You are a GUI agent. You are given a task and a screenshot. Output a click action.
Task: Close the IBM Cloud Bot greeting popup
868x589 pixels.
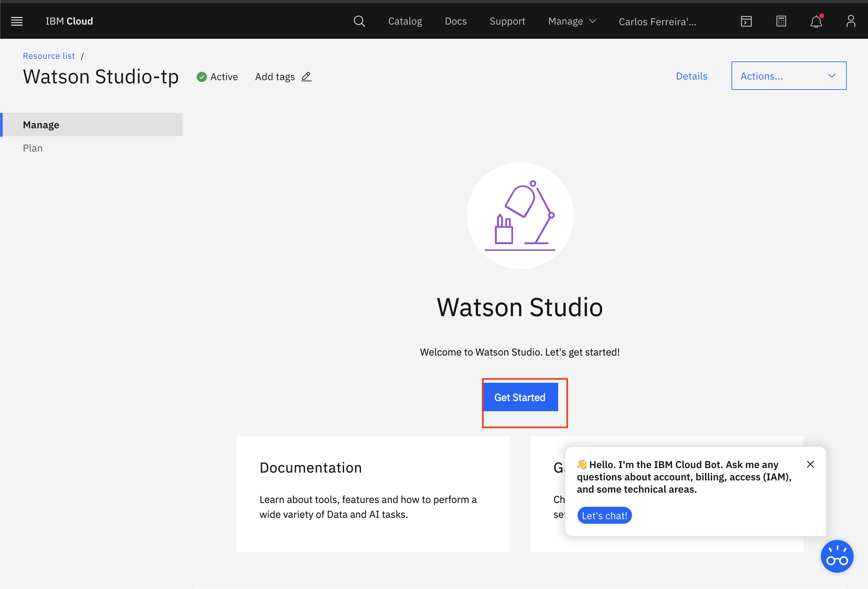(810, 464)
